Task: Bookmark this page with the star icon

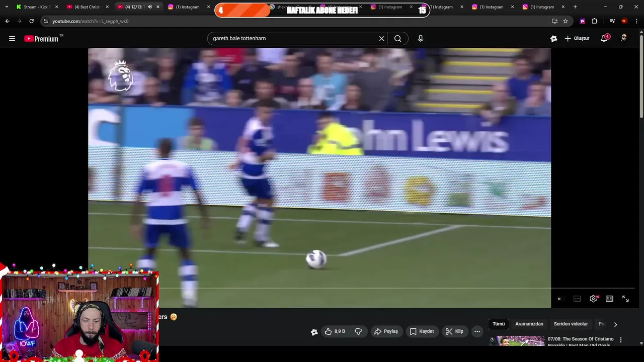Action: tap(566, 21)
